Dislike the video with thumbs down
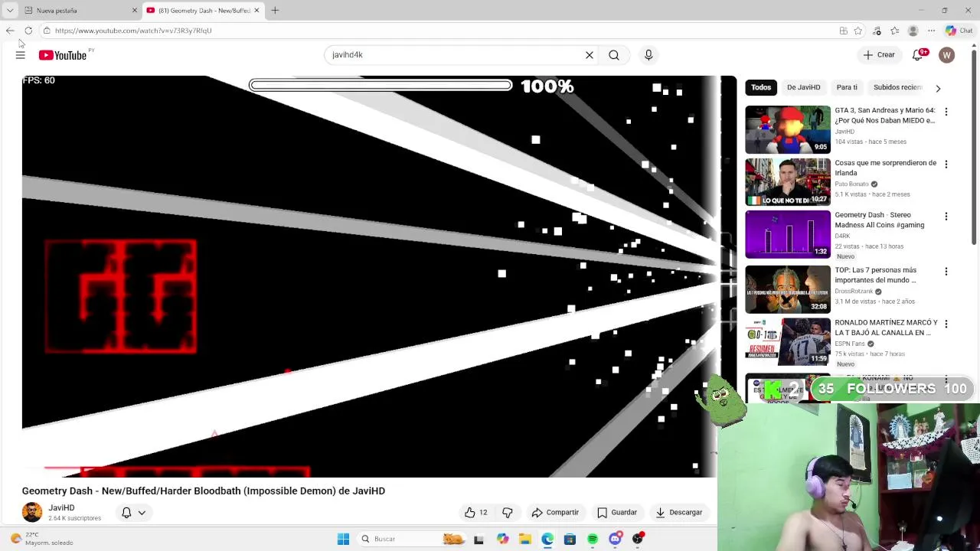Viewport: 980px width, 551px height. 508,513
